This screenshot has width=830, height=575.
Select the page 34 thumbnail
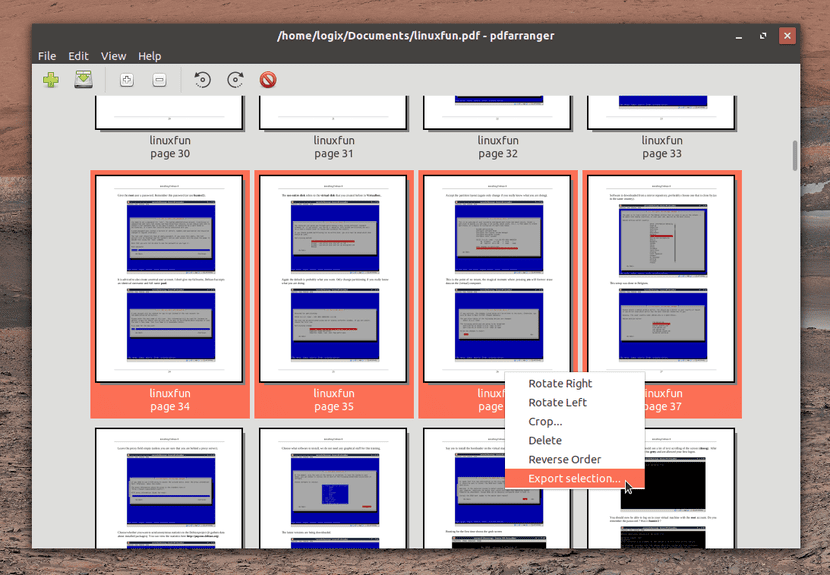(x=169, y=279)
